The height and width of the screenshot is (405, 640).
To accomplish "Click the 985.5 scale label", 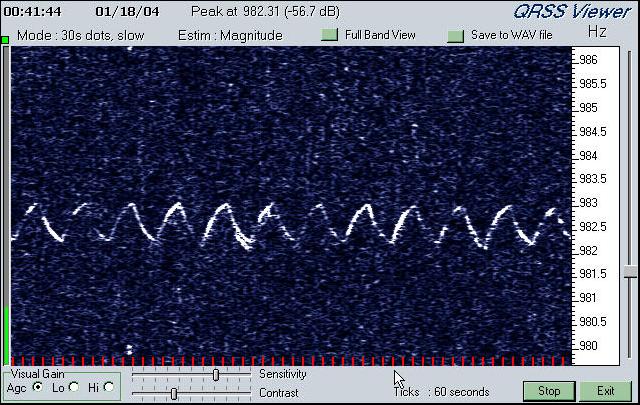I will [593, 84].
